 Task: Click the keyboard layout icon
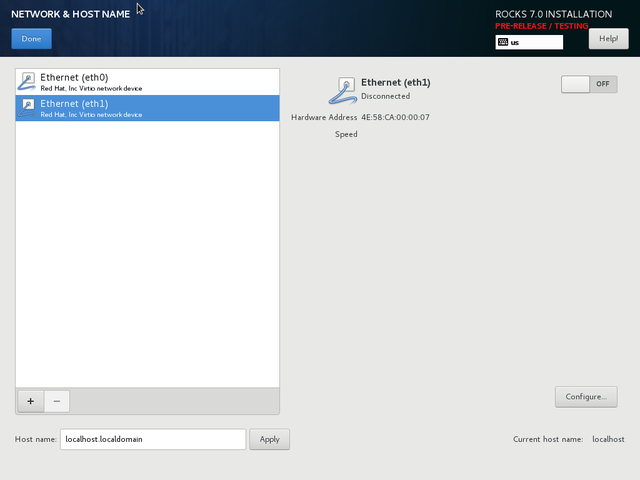coord(502,42)
